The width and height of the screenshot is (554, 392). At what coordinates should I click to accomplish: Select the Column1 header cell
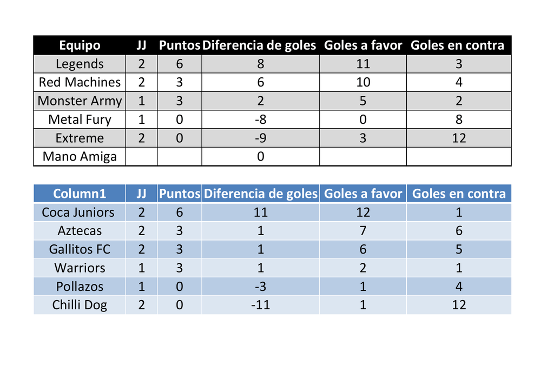pyautogui.click(x=80, y=194)
